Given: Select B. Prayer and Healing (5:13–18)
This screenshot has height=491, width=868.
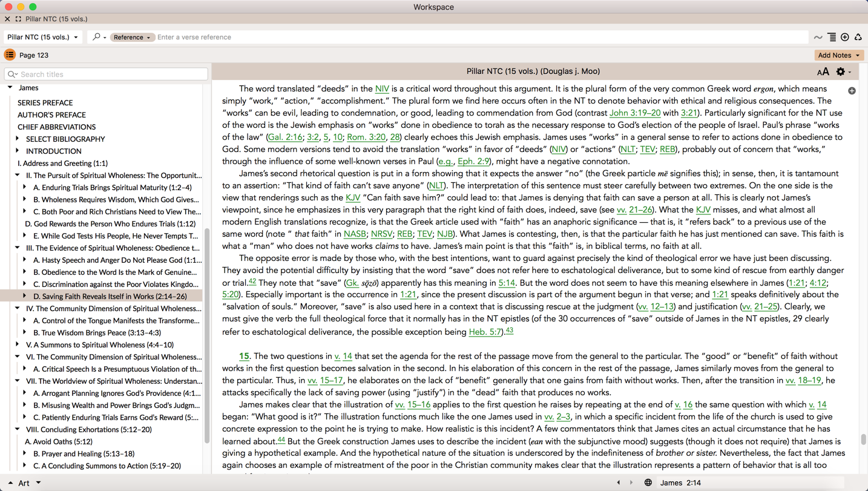Looking at the screenshot, I should tap(84, 454).
